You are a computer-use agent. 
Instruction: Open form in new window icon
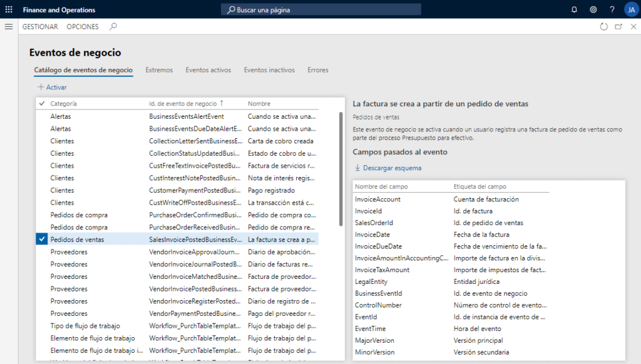tap(618, 26)
